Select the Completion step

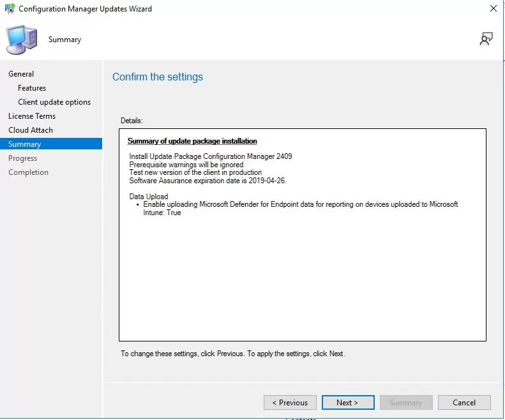[28, 172]
